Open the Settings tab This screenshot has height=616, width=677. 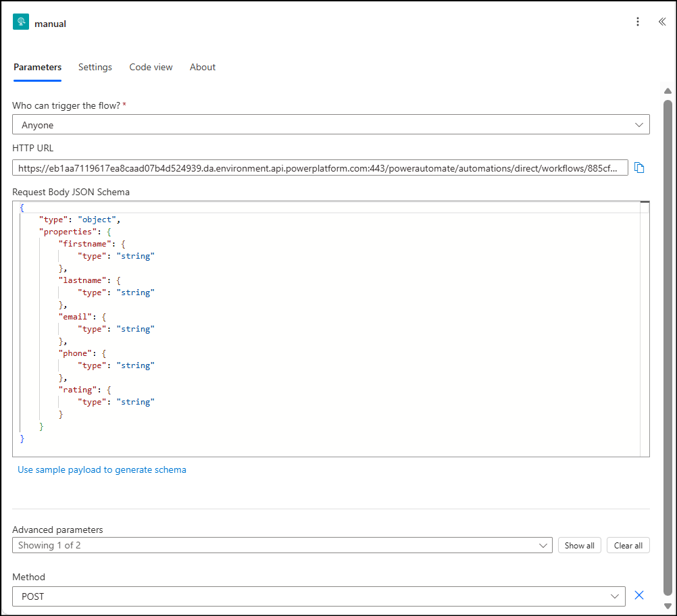pyautogui.click(x=95, y=67)
